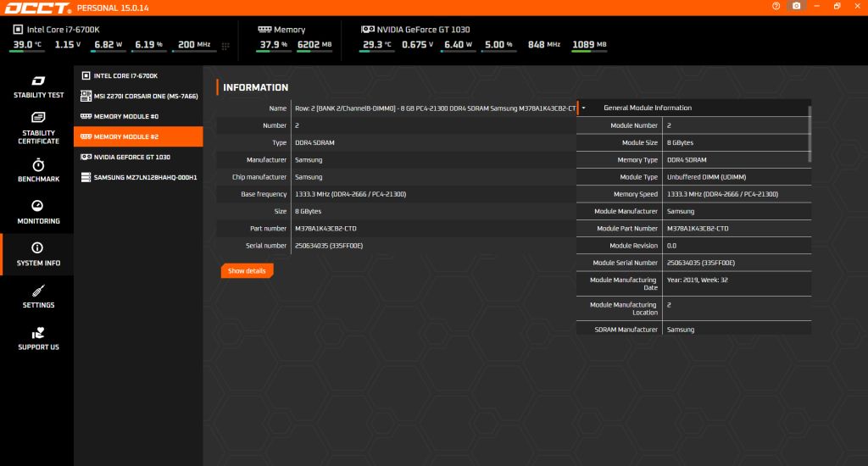Screen dimensions: 868x466
Task: Click GPU power 6.40 W reading
Action: click(x=458, y=44)
